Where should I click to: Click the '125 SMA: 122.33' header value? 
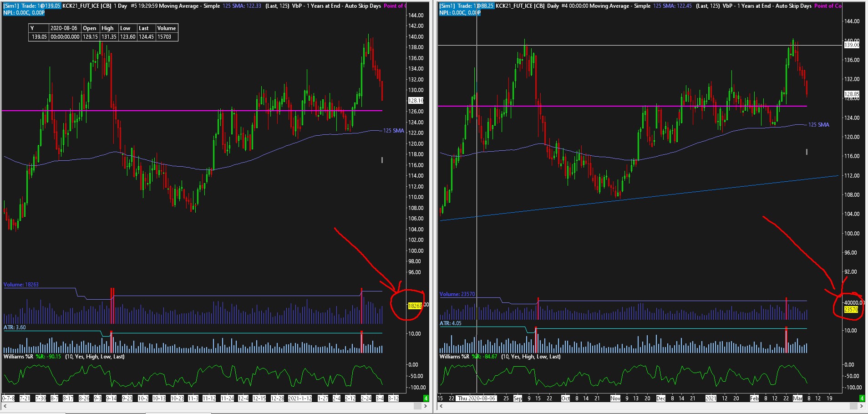coord(242,6)
